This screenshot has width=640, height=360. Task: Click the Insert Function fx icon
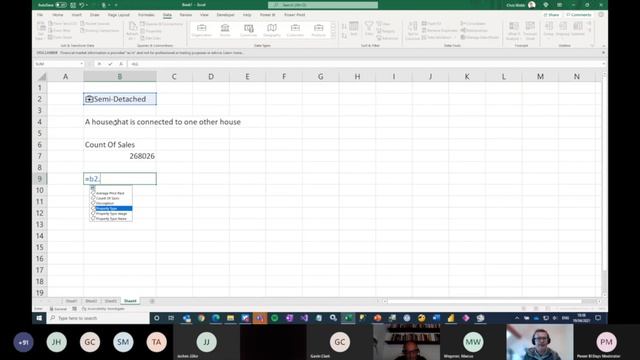121,64
